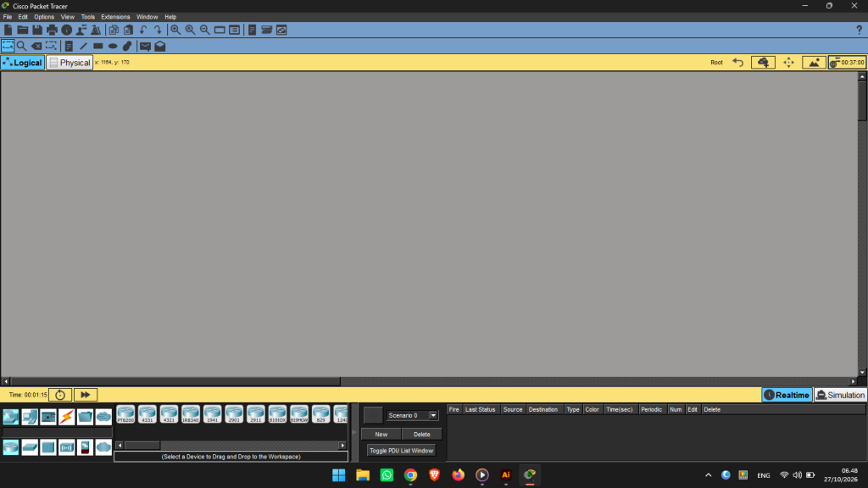Viewport: 868px width, 488px height.
Task: Click the Undo arrow in the toolbar
Action: pyautogui.click(x=143, y=30)
